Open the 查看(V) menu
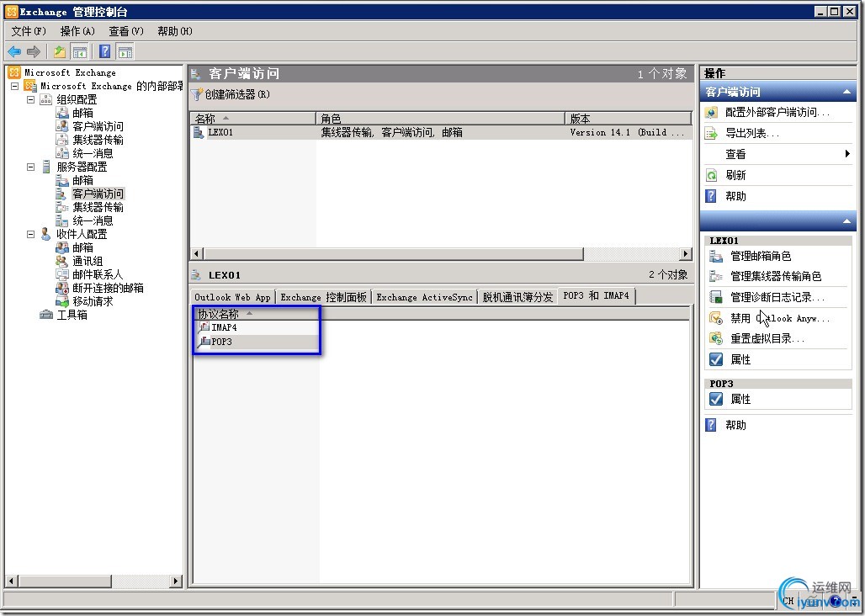 (x=126, y=31)
